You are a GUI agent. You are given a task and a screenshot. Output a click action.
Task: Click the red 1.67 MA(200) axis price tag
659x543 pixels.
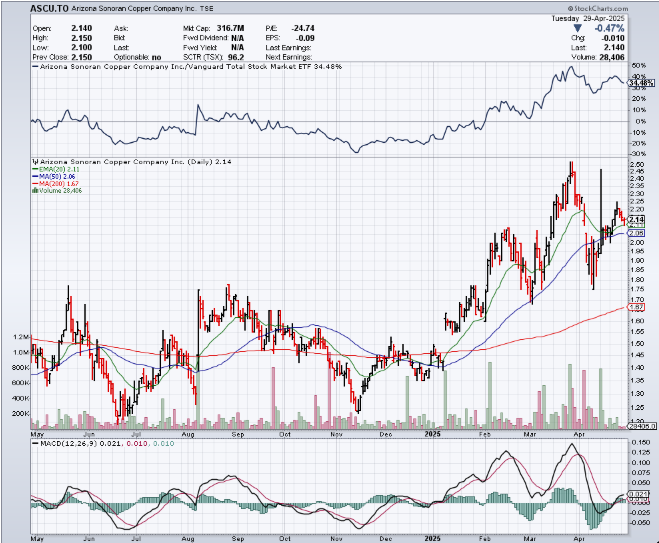tap(636, 307)
